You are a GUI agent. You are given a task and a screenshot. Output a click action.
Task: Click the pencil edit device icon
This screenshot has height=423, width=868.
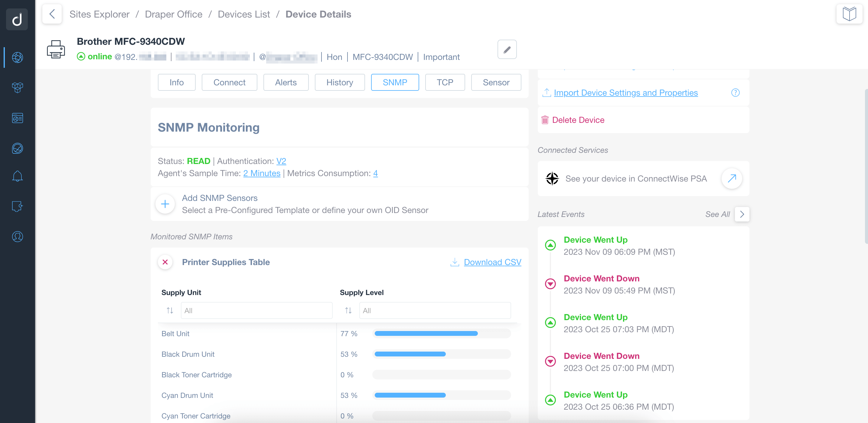point(507,50)
